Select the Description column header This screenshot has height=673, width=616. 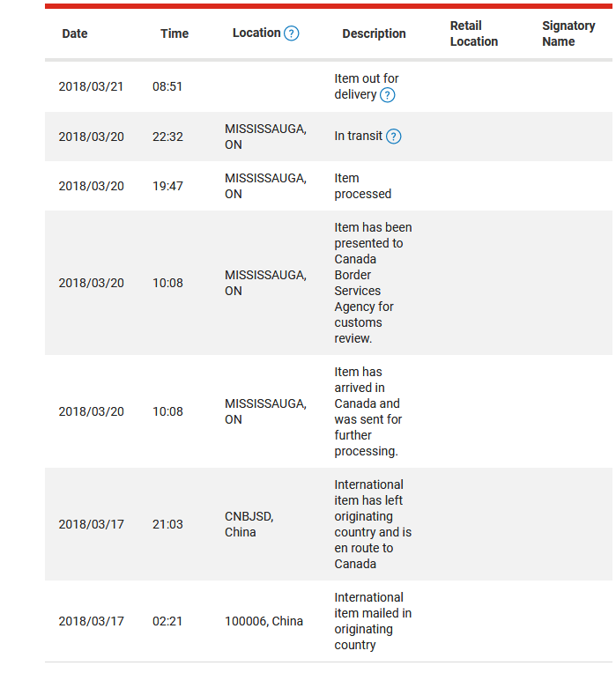[374, 33]
